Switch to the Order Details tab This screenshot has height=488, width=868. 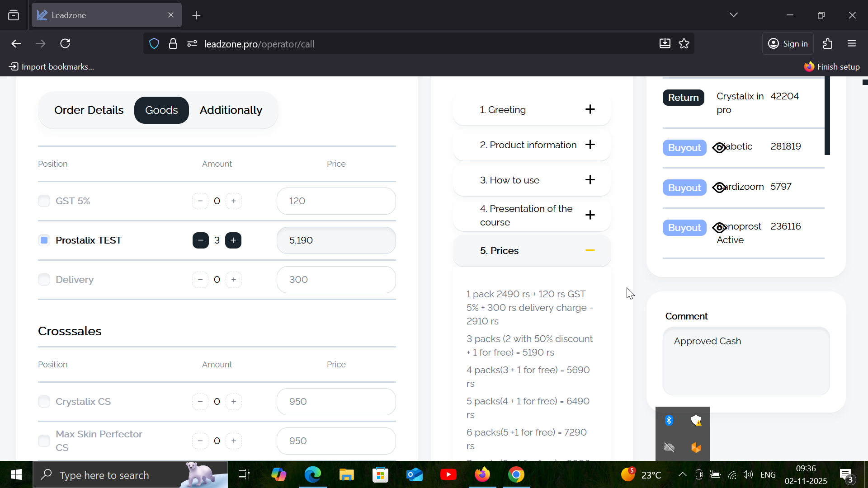[89, 110]
